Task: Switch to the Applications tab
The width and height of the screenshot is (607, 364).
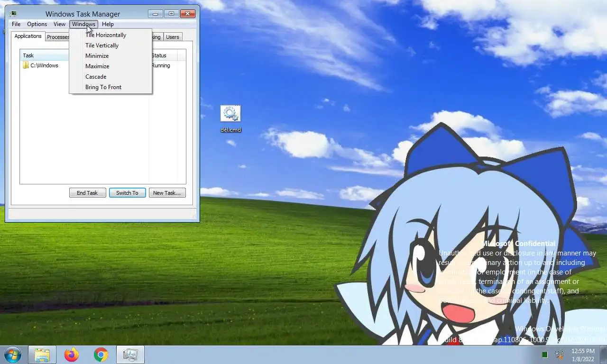Action: 28,36
